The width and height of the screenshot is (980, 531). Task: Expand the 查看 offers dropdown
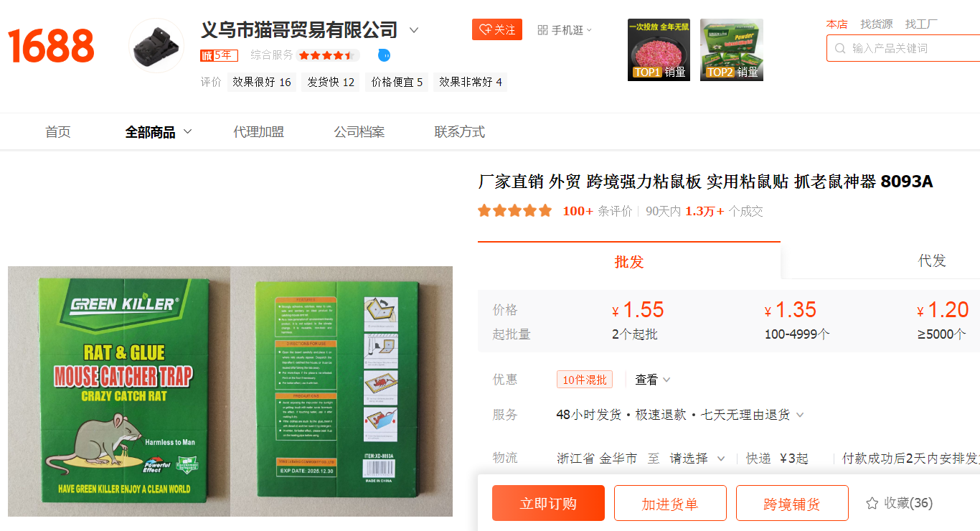[x=653, y=380]
